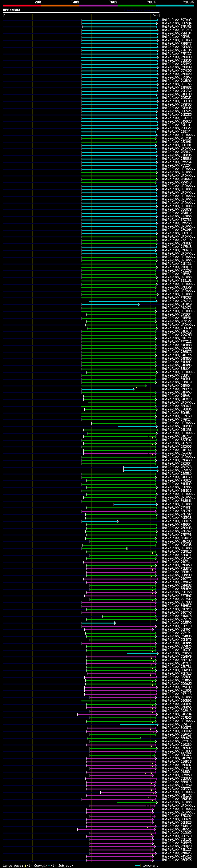Select hit UniRef100_Q6SV73
This screenshot has height=868, width=197.
point(177,467)
